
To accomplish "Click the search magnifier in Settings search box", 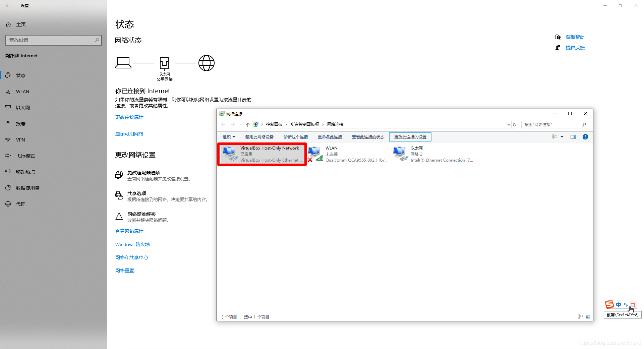I will pos(97,40).
